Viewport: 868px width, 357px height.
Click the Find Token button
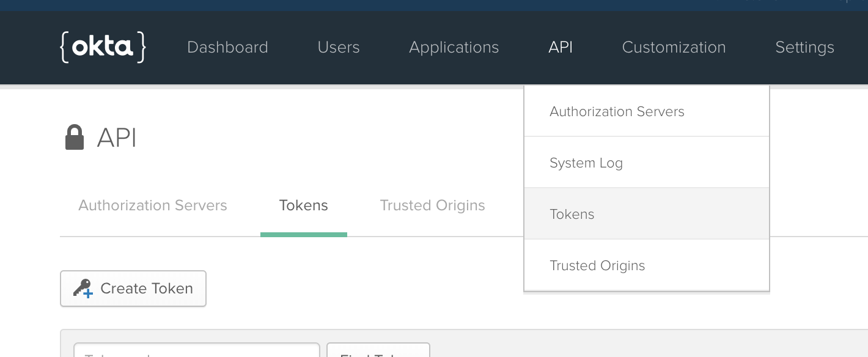(378, 351)
